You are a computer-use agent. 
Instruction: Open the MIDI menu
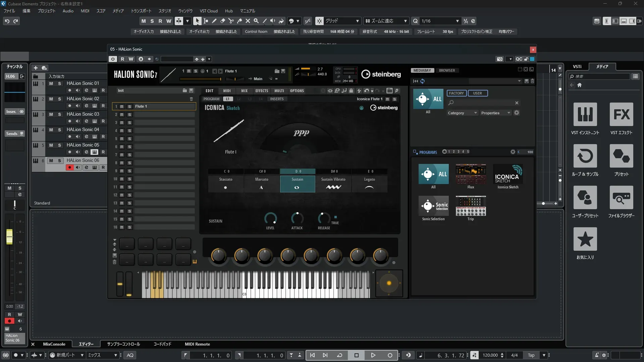point(85,11)
